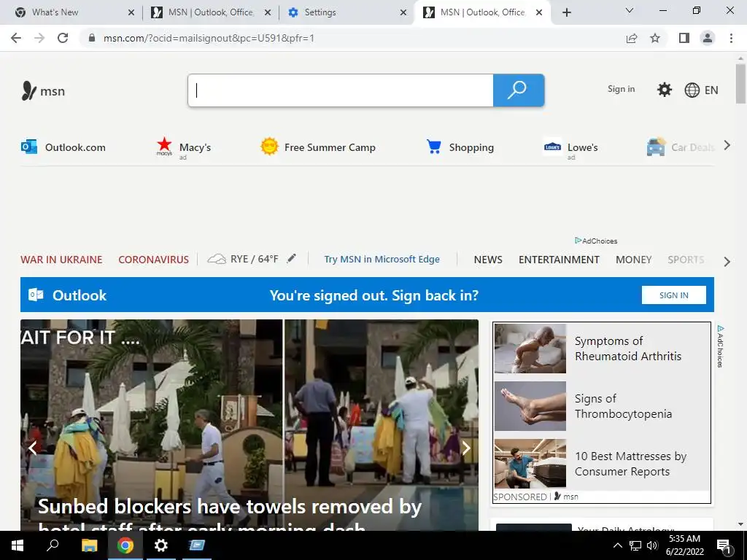Click the Outlook banner logo icon

(x=36, y=295)
